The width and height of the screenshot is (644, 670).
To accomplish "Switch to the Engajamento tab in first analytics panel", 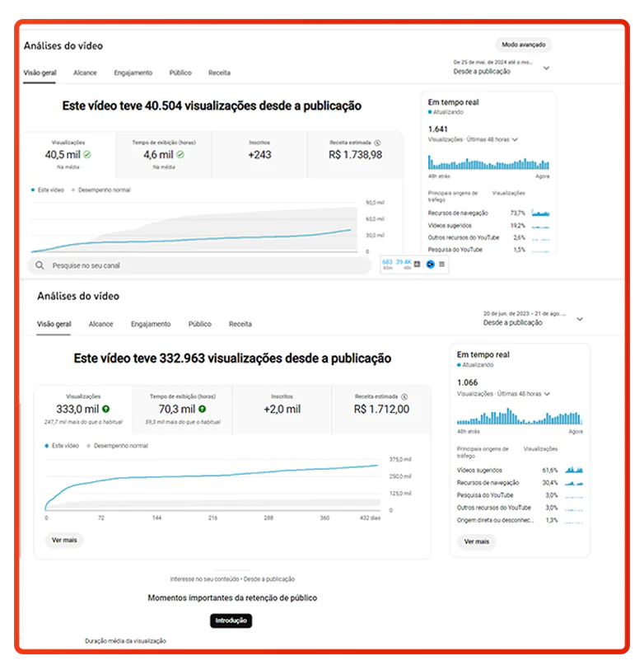I will tap(133, 73).
